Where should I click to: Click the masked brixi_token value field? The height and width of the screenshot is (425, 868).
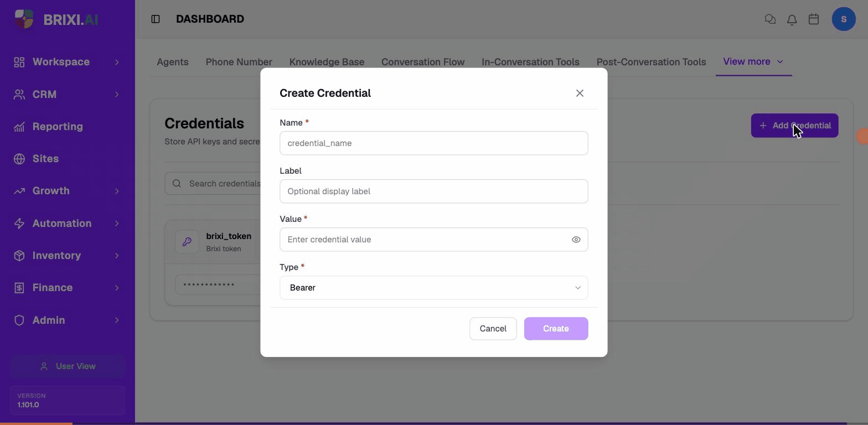tap(218, 284)
